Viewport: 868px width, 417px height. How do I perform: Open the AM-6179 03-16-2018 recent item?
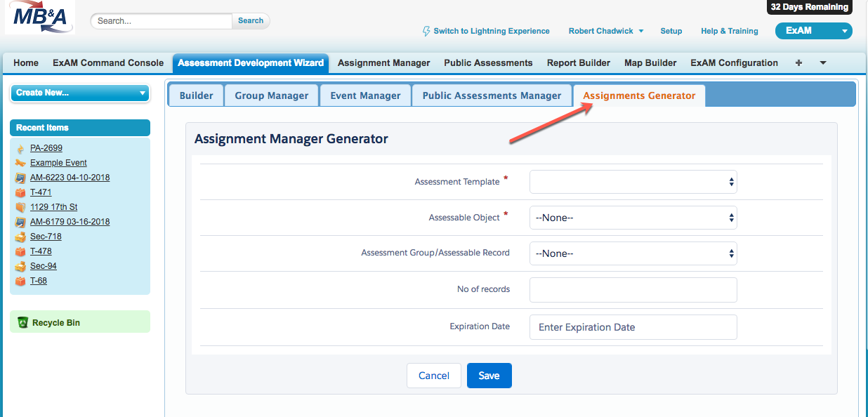pos(70,222)
